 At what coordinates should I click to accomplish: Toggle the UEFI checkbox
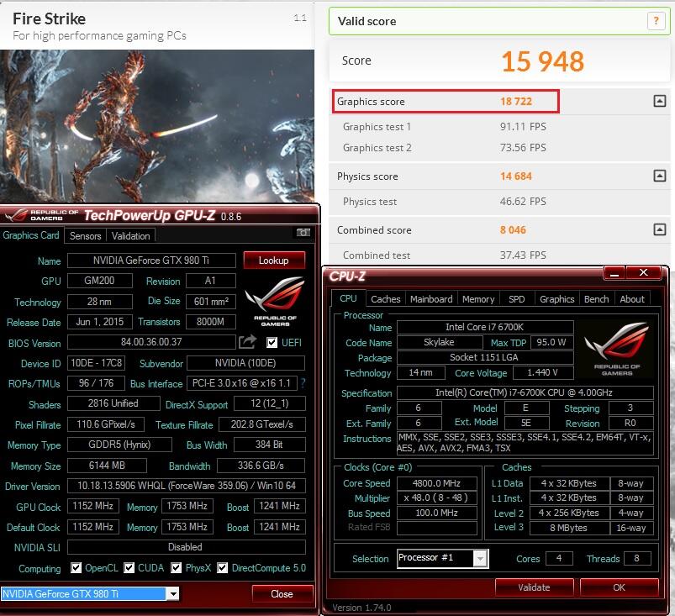coord(272,343)
